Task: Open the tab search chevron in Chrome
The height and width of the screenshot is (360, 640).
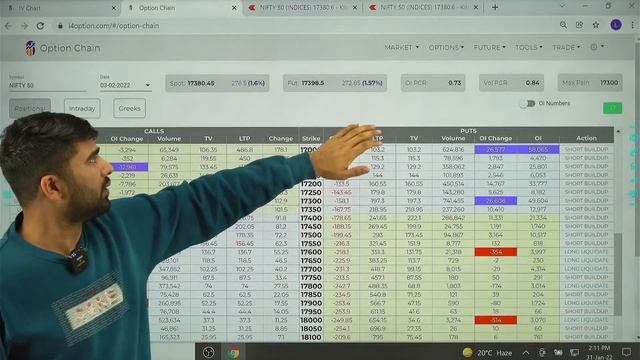Action: [x=562, y=7]
